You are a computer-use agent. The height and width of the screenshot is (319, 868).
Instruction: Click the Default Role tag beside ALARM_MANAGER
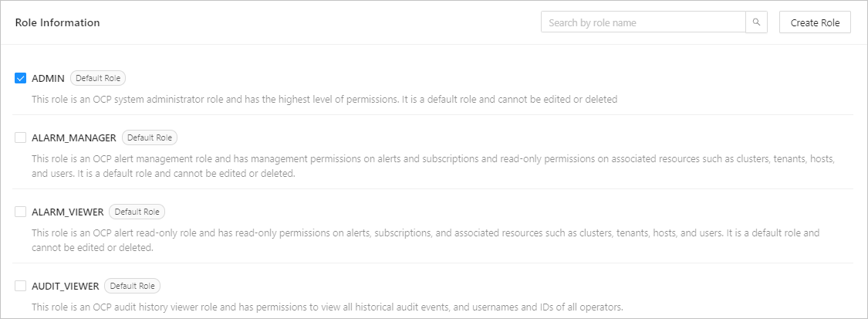coord(150,137)
